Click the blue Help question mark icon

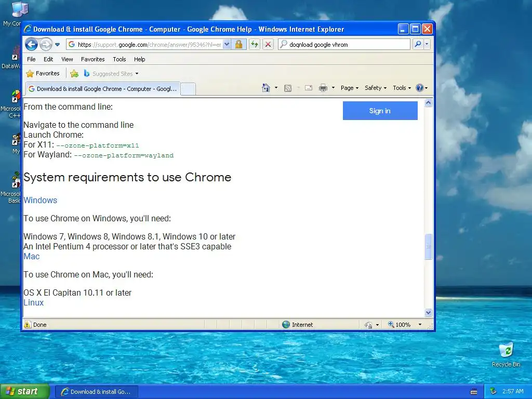click(x=420, y=88)
